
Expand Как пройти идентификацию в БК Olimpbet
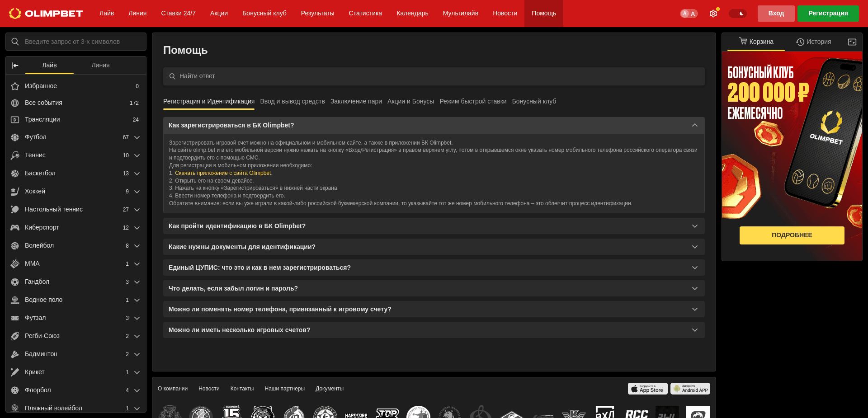434,226
